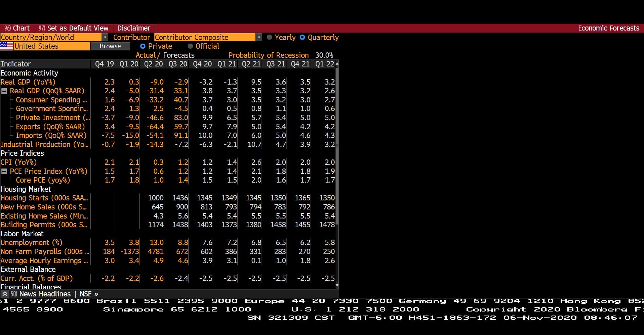Click the -31.4 Real GDP Q2 20 value
Screen dimensions: 644x335
coord(155,91)
